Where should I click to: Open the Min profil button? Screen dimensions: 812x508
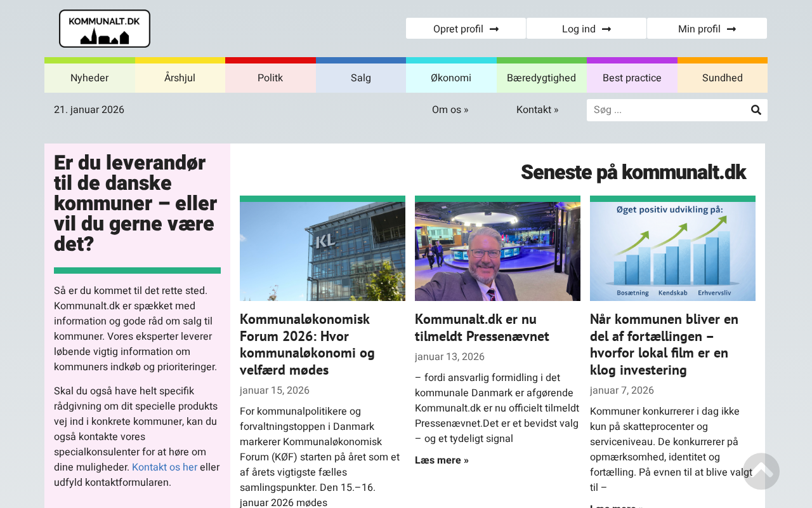point(707,29)
